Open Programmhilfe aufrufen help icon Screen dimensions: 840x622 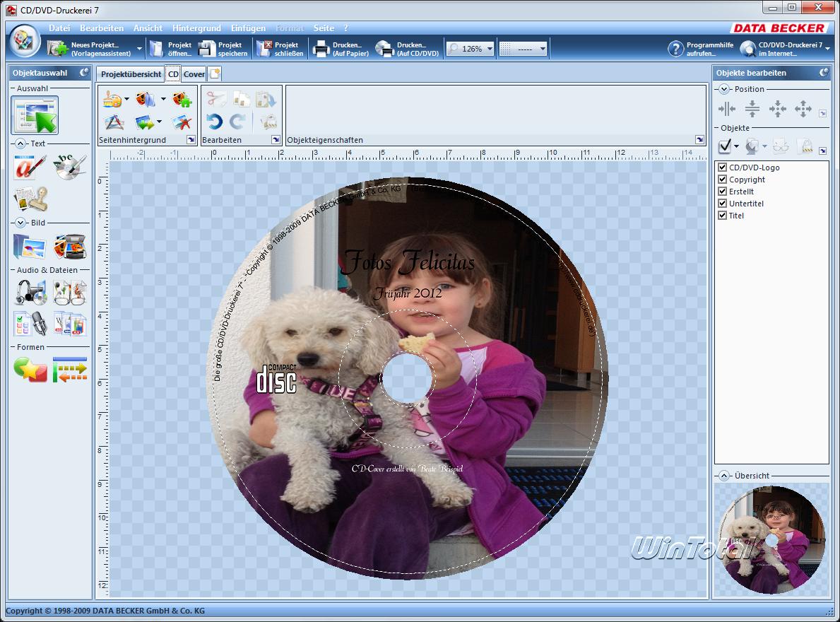click(x=676, y=49)
